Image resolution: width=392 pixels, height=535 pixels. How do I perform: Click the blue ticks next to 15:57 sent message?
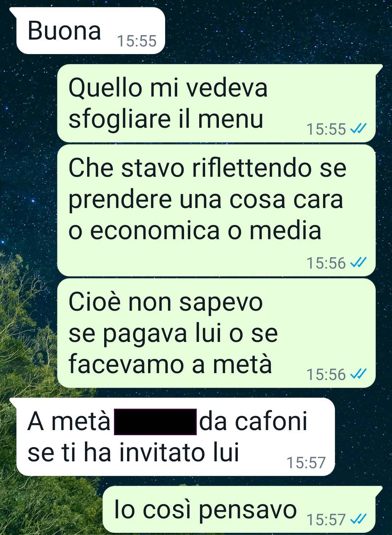pyautogui.click(x=358, y=519)
